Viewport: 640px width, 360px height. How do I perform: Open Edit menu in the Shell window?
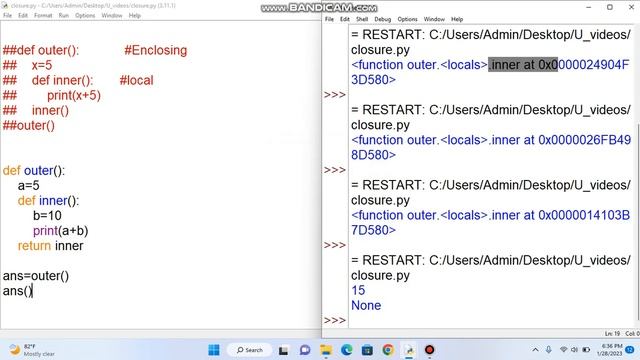[345, 19]
